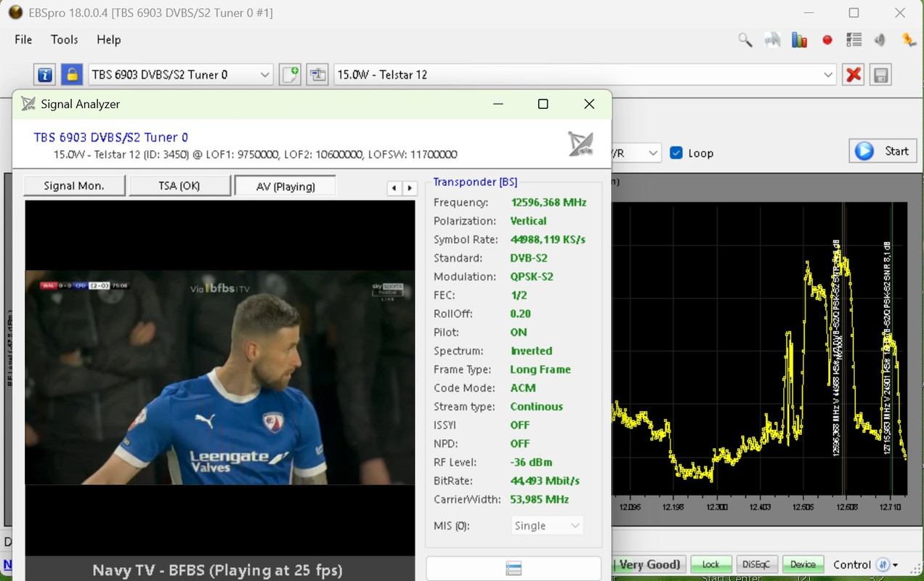The image size is (924, 581).
Task: Open the satellite dish setup icon
Action: tap(772, 40)
